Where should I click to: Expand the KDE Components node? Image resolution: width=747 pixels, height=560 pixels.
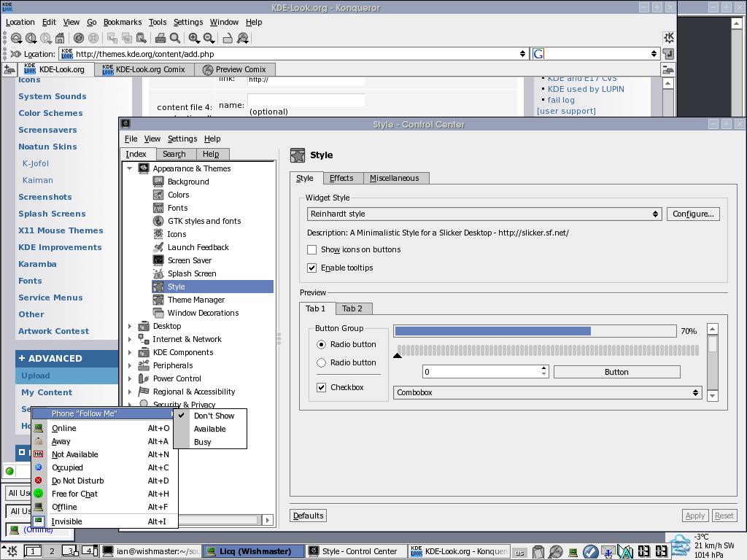pos(130,352)
